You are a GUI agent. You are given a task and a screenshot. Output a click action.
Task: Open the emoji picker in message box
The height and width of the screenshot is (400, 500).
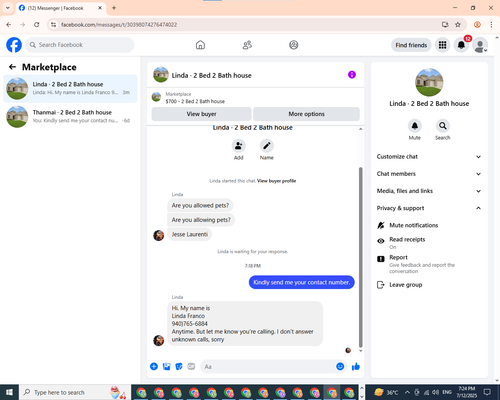340,367
